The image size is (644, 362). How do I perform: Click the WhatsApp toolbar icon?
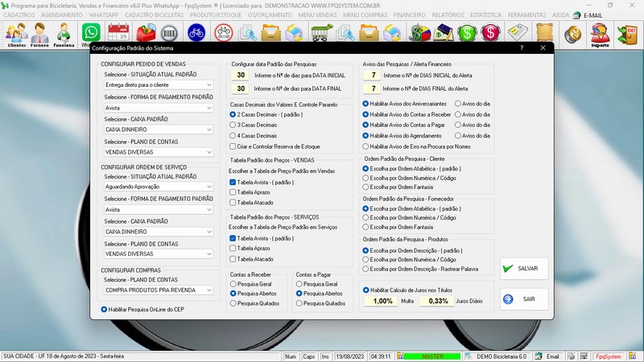coord(91,32)
